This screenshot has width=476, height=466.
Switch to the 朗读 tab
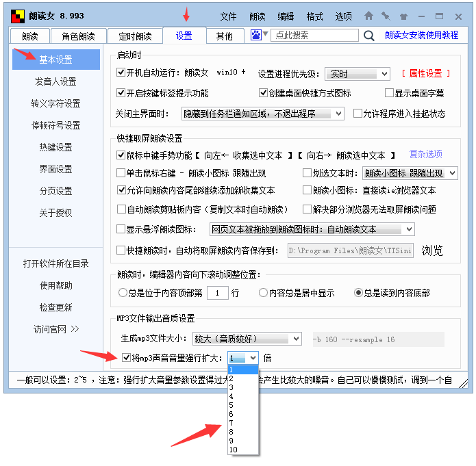tap(30, 36)
